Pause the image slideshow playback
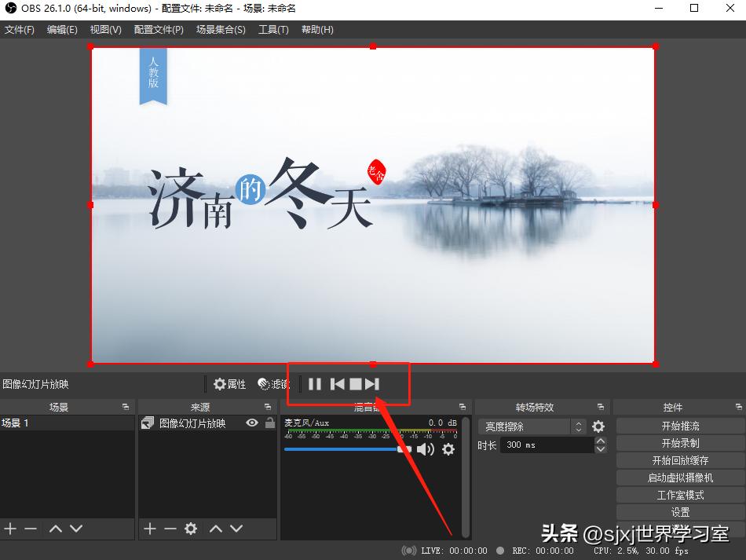 click(314, 384)
